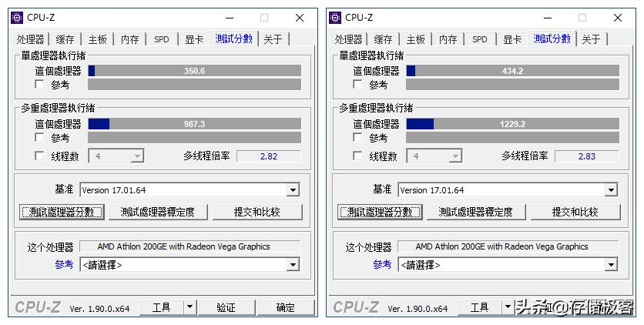Click blue 參考 label in left window
644x325 pixels.
tap(64, 265)
